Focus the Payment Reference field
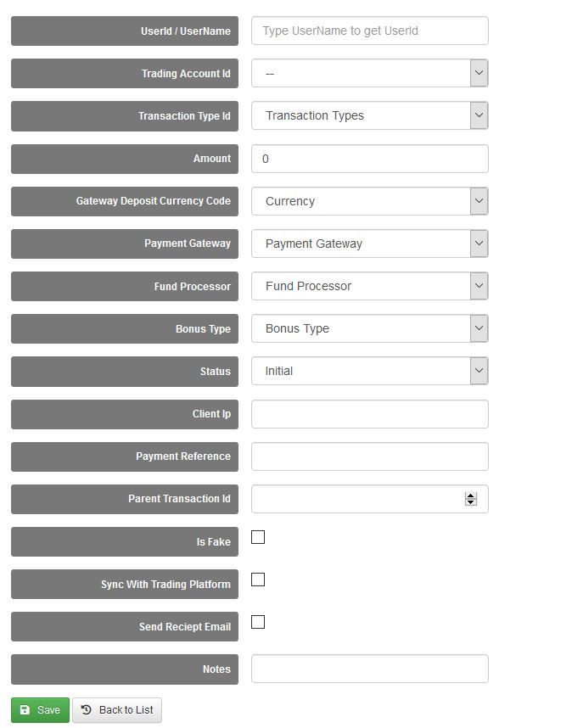572x728 pixels. (x=369, y=456)
